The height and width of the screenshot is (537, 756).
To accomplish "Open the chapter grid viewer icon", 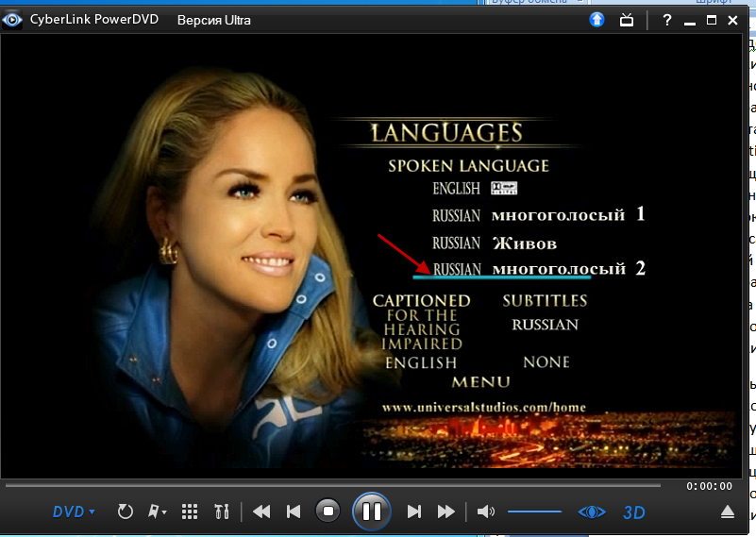I will 190,512.
